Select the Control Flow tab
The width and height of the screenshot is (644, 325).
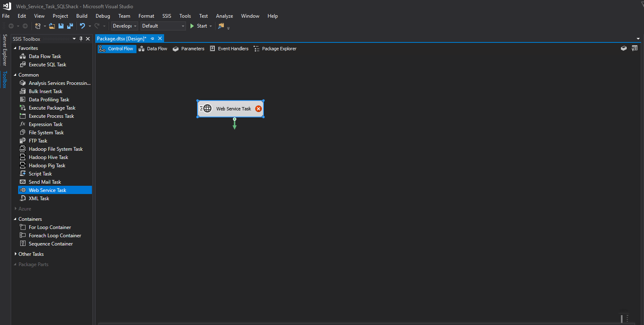117,49
